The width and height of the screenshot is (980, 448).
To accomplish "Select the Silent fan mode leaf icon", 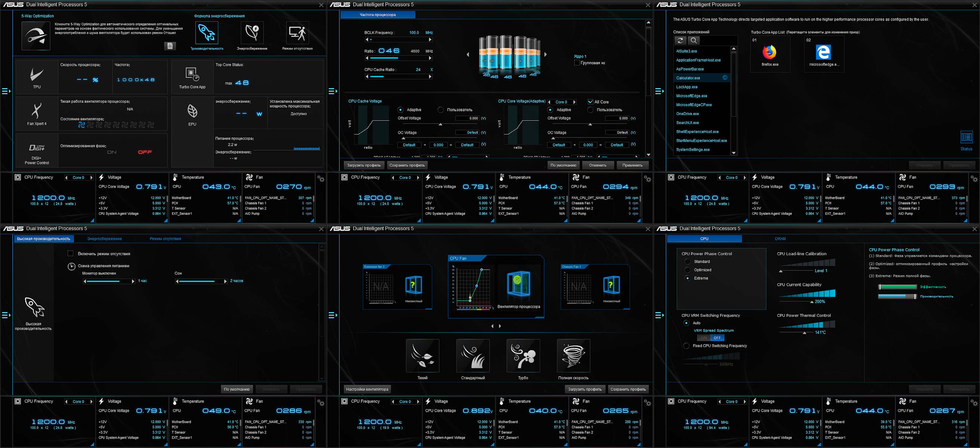I will point(422,356).
